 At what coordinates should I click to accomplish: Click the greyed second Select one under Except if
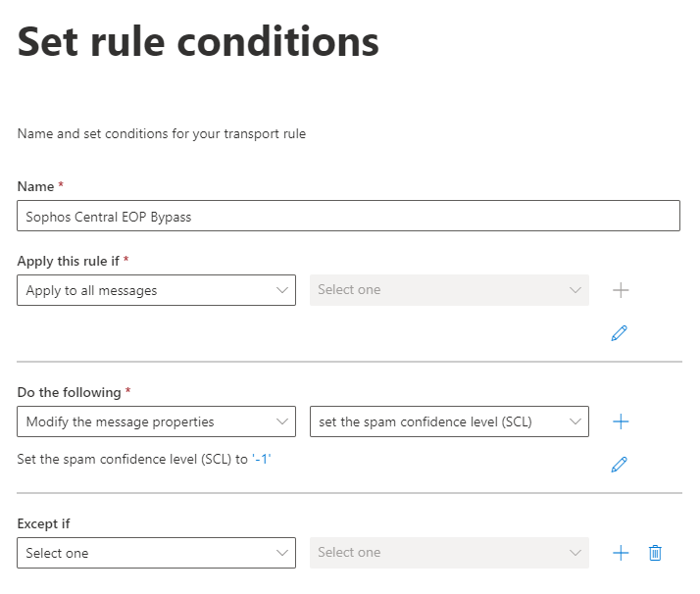pos(449,553)
